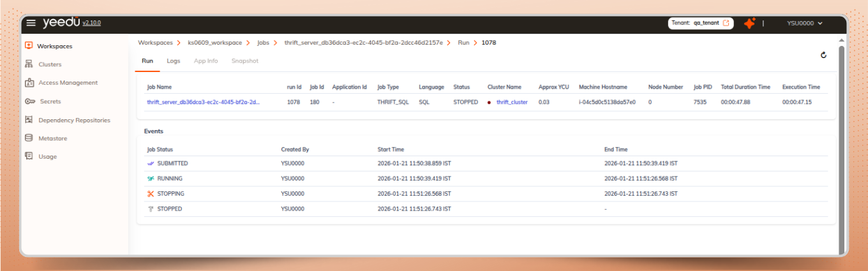
Task: Click the STOPPED status cell in job table
Action: 466,102
